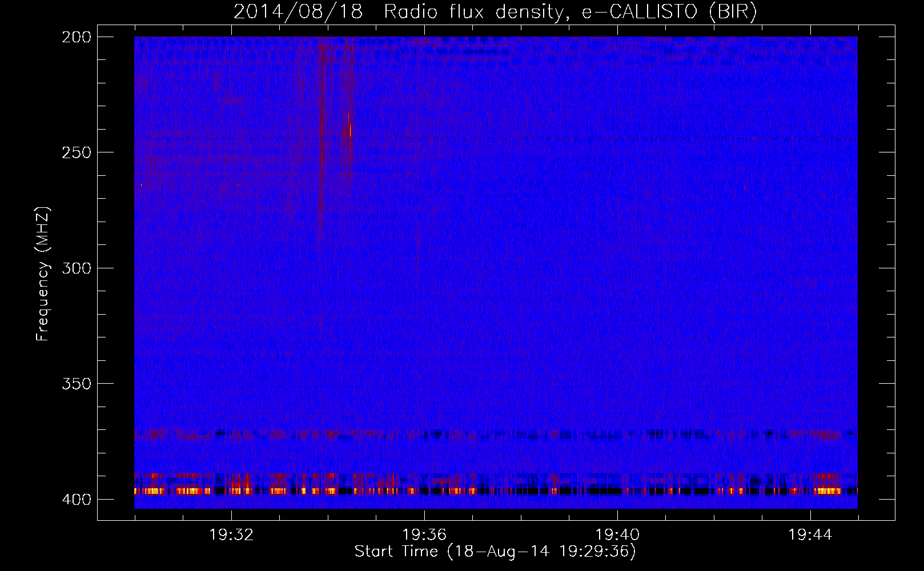Click the 19:32 time tick label
This screenshot has width=924, height=571.
(x=231, y=535)
